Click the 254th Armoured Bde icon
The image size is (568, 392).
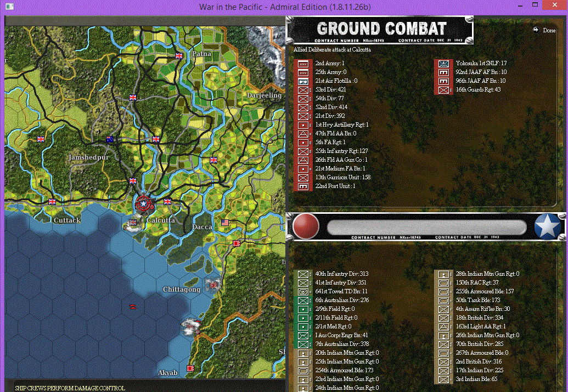tap(303, 371)
